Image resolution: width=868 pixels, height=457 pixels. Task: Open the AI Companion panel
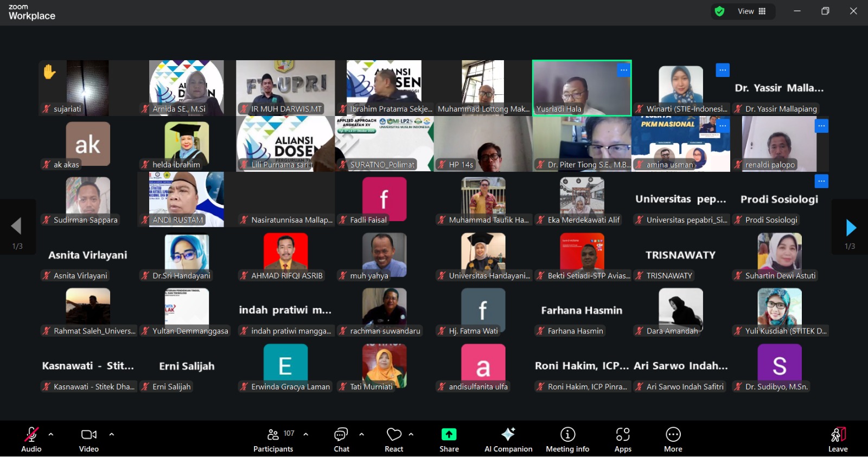click(x=508, y=439)
